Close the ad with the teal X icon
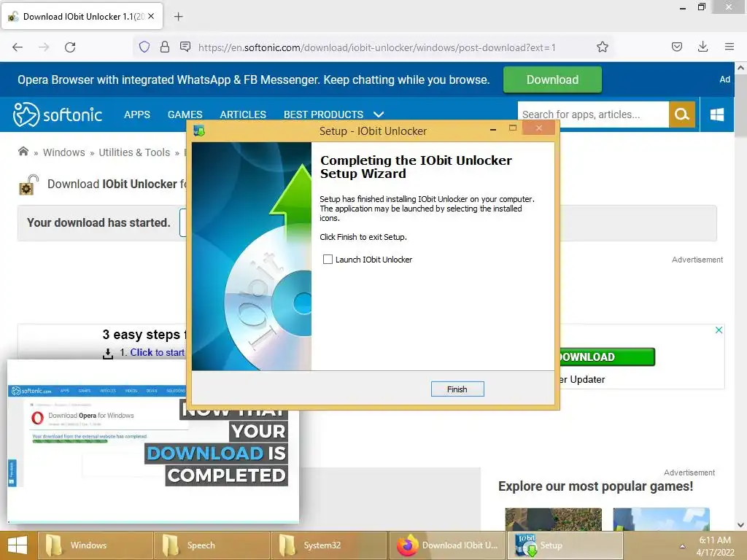This screenshot has width=747, height=560. coord(719,330)
